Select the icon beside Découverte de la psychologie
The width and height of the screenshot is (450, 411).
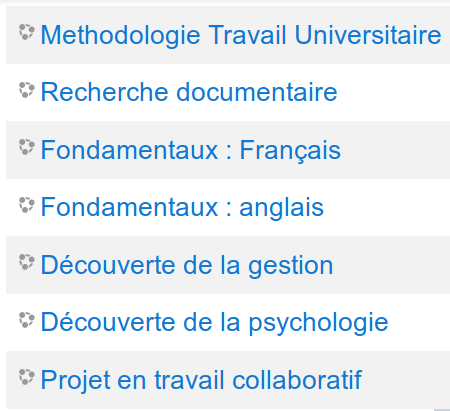click(27, 320)
